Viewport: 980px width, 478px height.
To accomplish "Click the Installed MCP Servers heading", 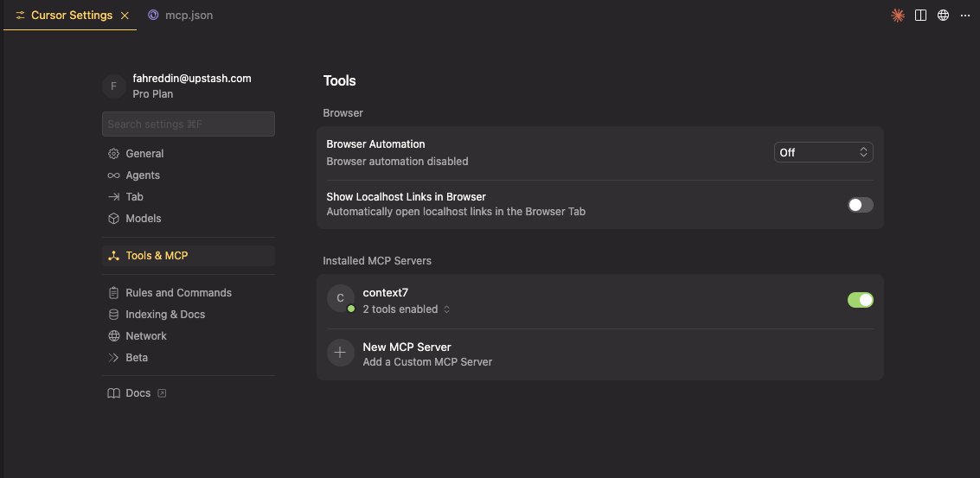I will tap(377, 261).
